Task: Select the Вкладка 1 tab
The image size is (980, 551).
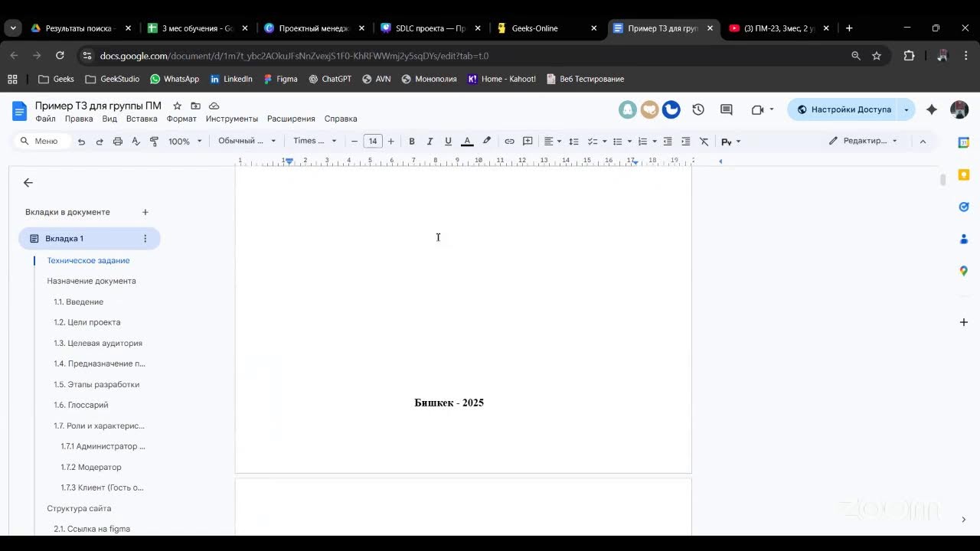Action: click(x=89, y=239)
